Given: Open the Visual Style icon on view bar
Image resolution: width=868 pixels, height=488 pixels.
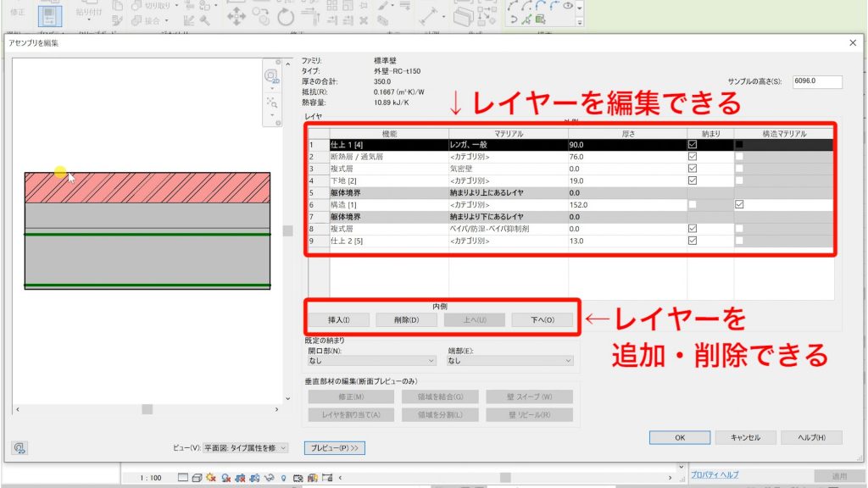Looking at the screenshot, I should [x=196, y=477].
